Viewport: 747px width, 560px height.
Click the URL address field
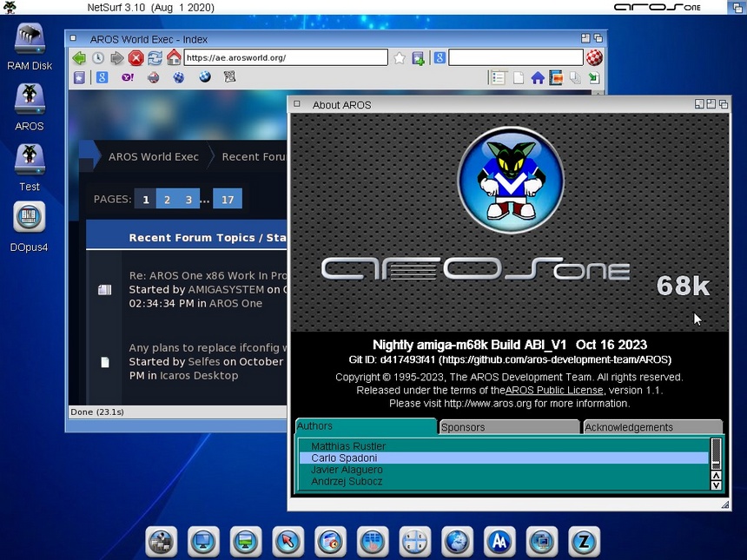click(x=285, y=58)
